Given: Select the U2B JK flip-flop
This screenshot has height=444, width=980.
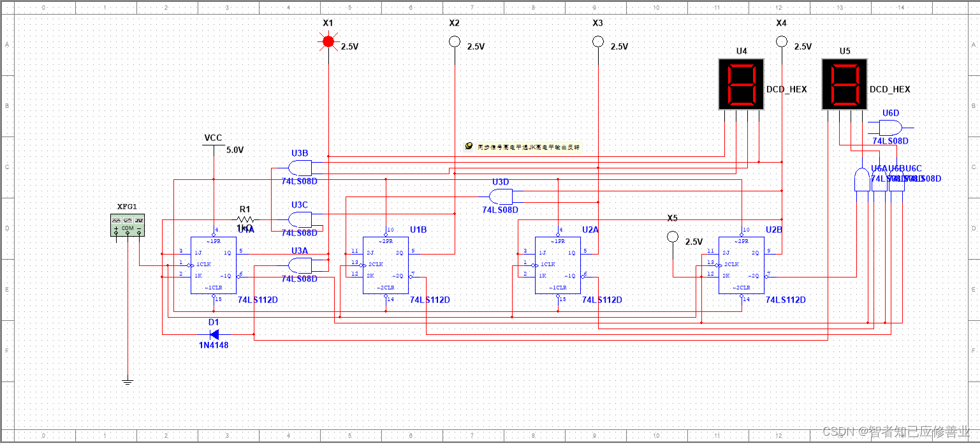Looking at the screenshot, I should coord(742,265).
